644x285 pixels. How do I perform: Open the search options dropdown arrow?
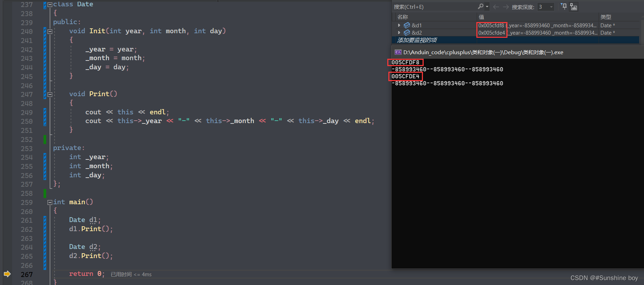pos(487,7)
